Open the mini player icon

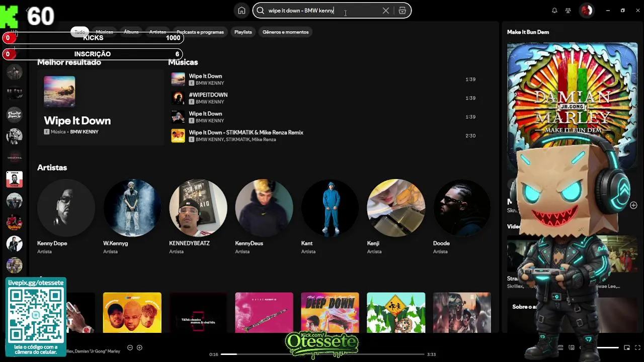(627, 347)
